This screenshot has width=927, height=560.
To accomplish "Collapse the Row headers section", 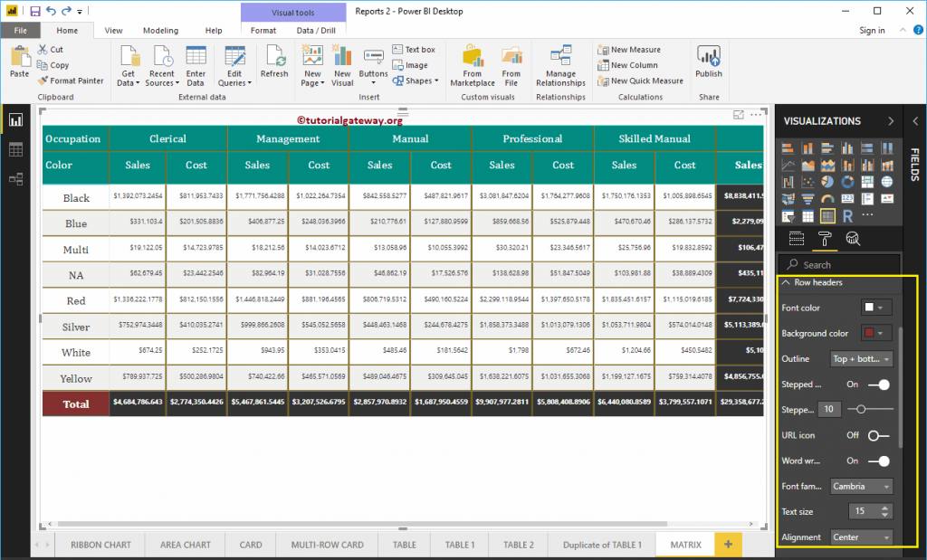I will click(786, 282).
